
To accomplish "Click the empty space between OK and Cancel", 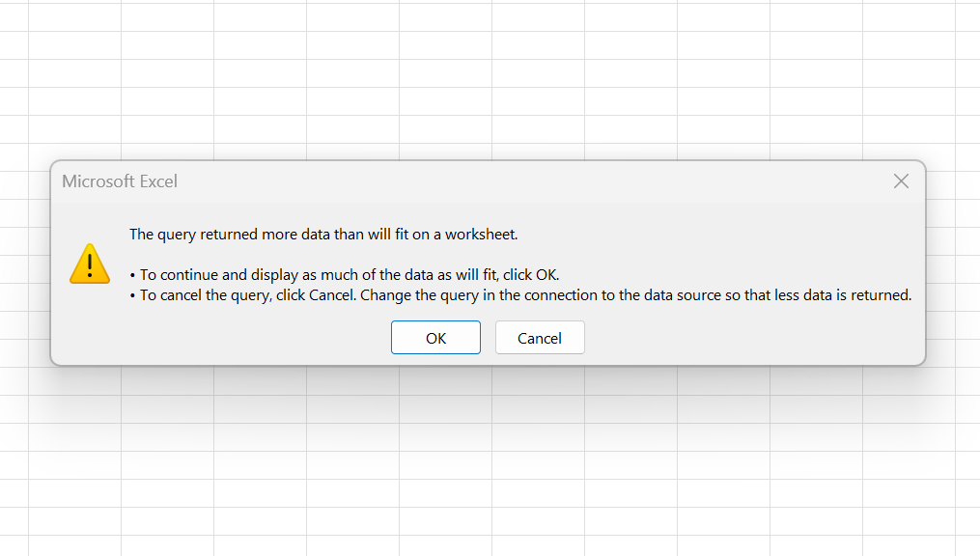I will pyautogui.click(x=489, y=337).
